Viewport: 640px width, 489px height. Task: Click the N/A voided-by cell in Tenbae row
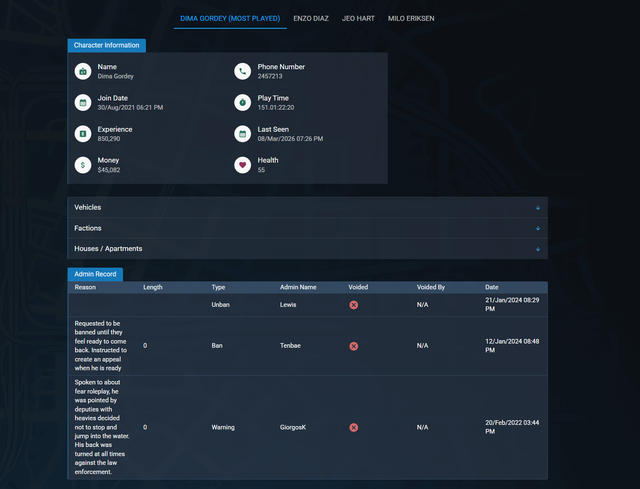point(422,346)
